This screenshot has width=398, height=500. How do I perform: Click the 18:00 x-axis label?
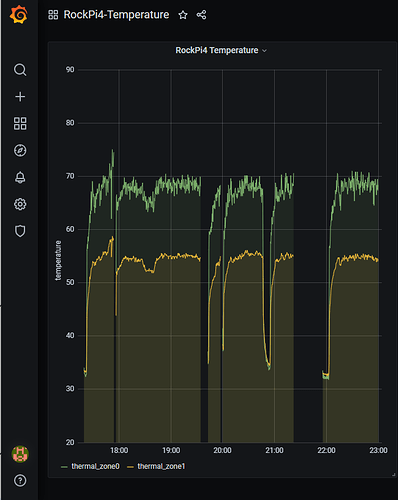click(x=119, y=450)
